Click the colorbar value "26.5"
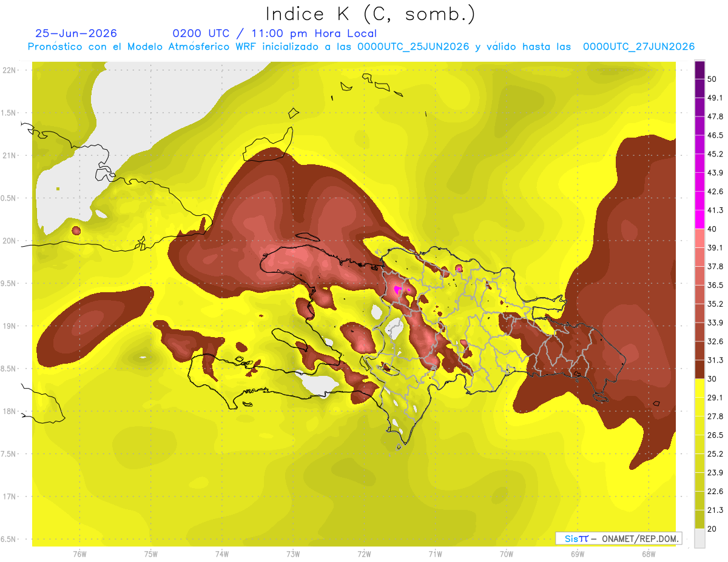Image resolution: width=728 pixels, height=562 pixels. click(x=715, y=435)
